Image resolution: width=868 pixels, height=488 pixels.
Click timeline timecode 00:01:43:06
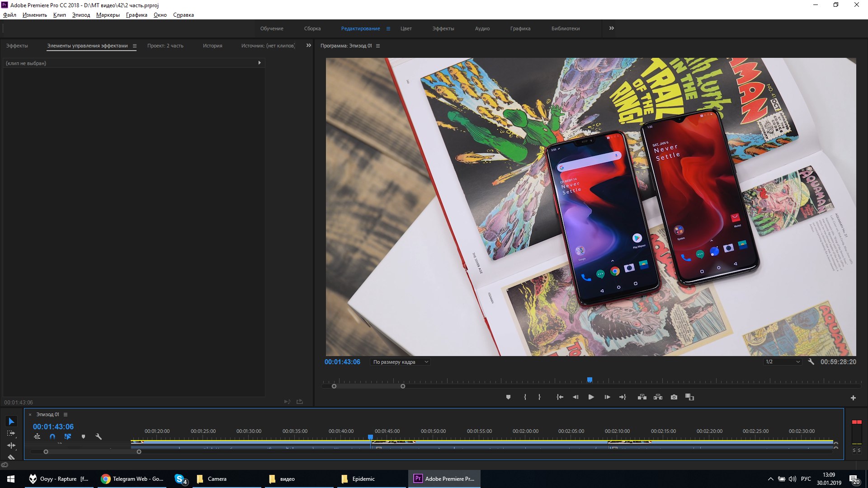point(53,427)
